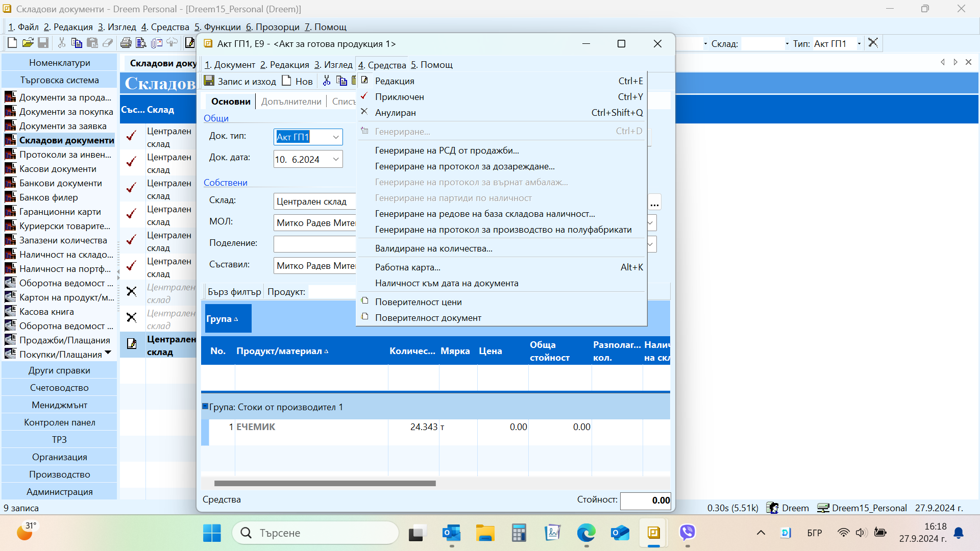Expand the Поделение field dropdown arrow
Viewport: 980px width, 551px height.
pyautogui.click(x=651, y=244)
